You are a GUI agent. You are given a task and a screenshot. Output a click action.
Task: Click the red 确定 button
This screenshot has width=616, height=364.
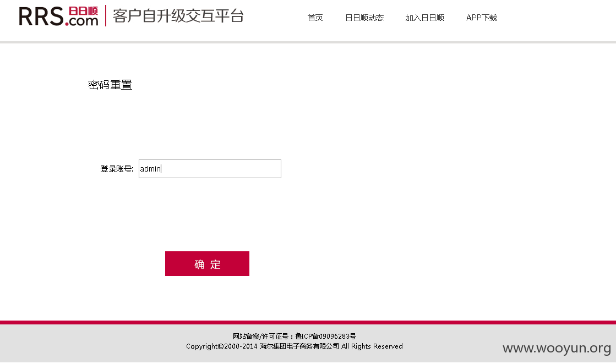pyautogui.click(x=207, y=263)
